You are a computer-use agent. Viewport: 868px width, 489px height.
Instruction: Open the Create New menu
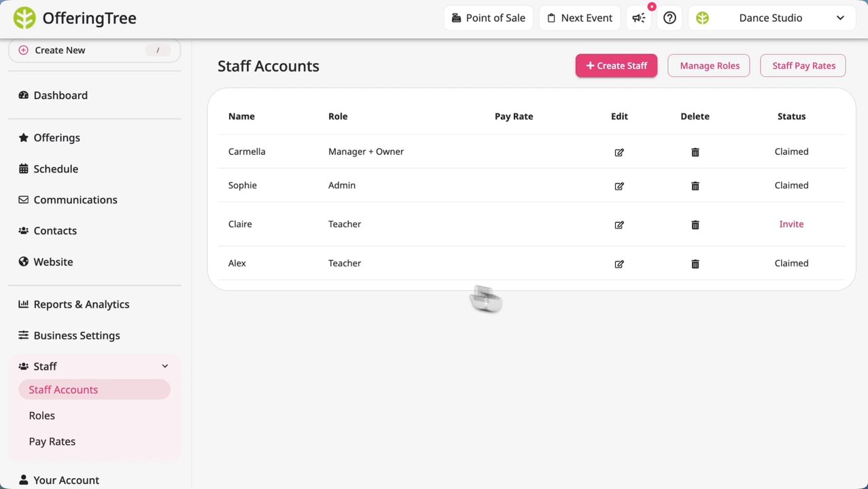(x=94, y=50)
